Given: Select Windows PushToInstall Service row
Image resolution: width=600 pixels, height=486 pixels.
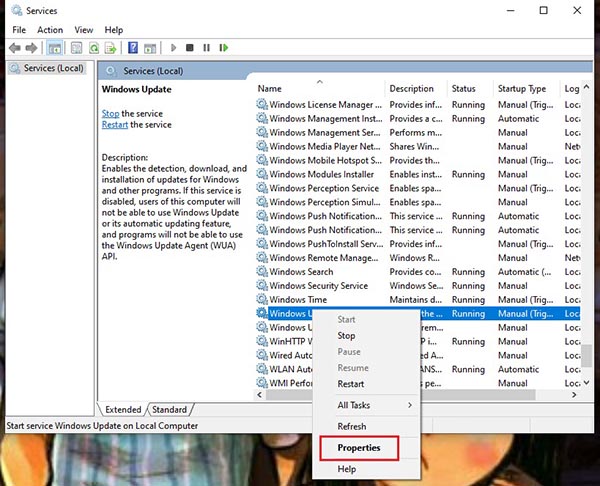Looking at the screenshot, I should (x=418, y=244).
